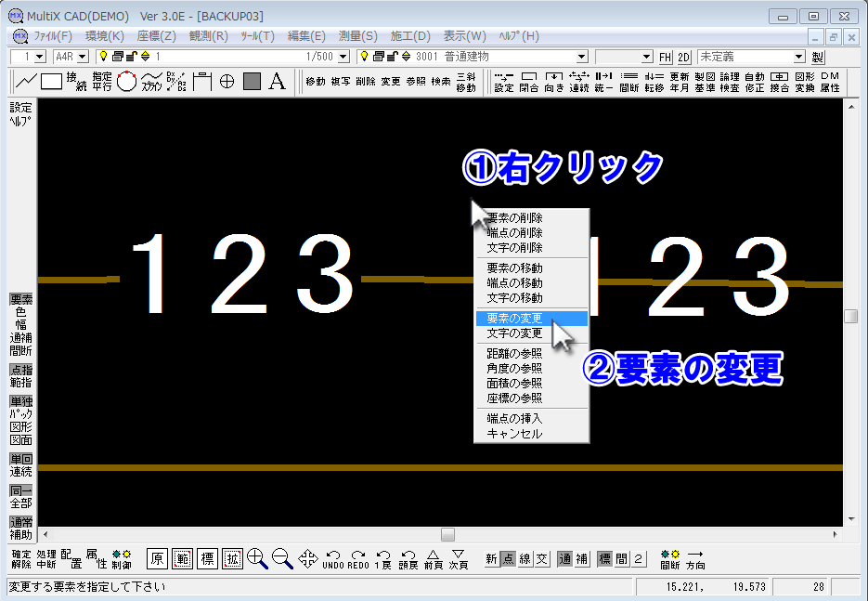Click the UNDO icon on the bottom bar
The height and width of the screenshot is (601, 868).
(x=334, y=556)
